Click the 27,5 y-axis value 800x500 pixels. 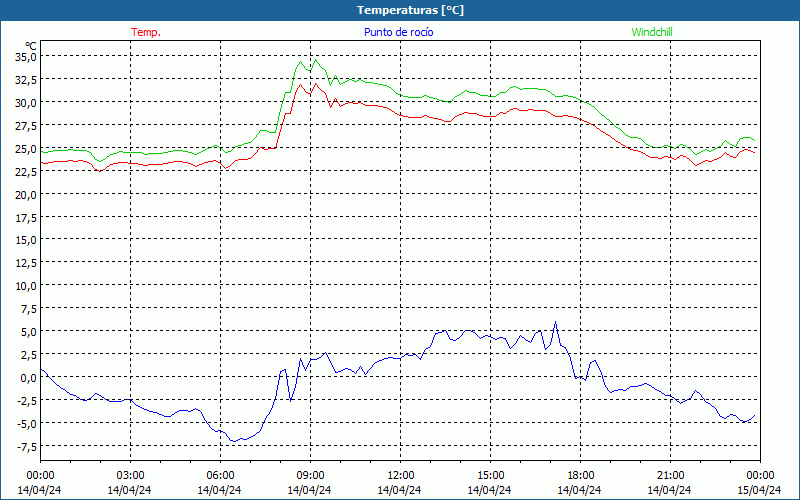tap(26, 126)
